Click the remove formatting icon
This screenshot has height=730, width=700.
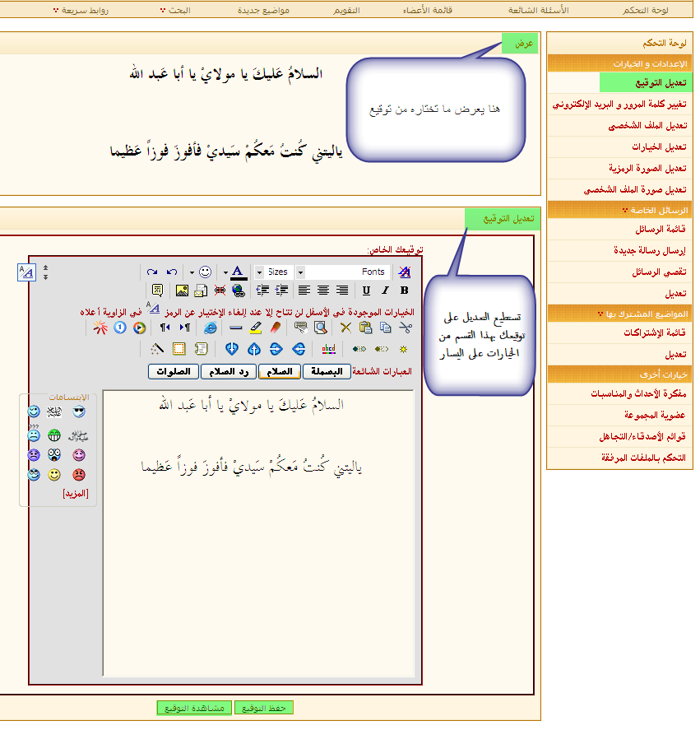tap(404, 272)
